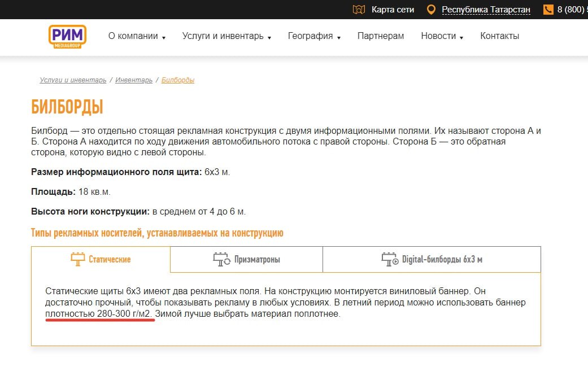Screen dimensions: 588x367
Task: Call the 8 (800) phone number
Action: pyautogui.click(x=572, y=10)
